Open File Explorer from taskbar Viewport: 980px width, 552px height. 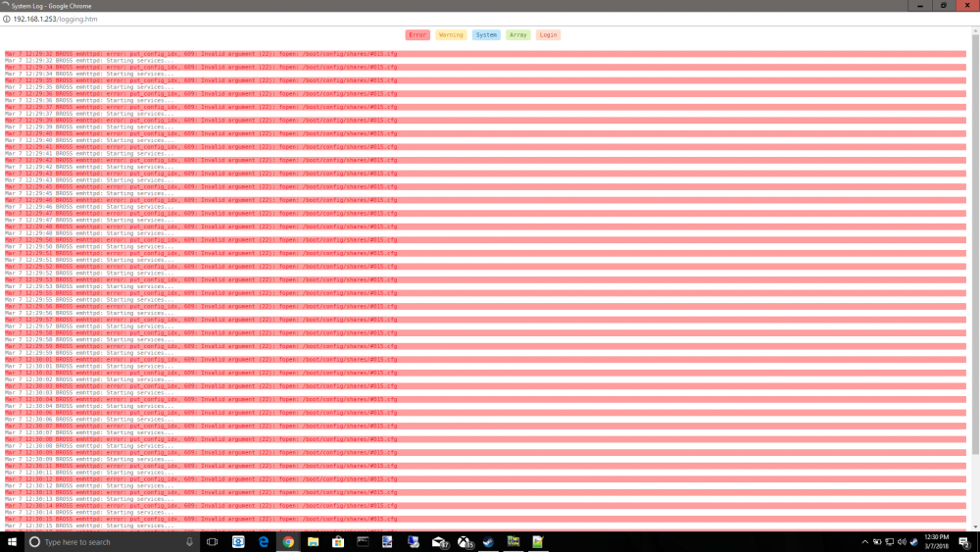coord(314,542)
